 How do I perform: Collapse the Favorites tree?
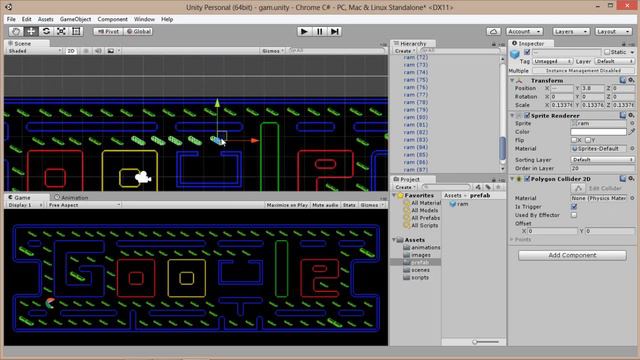tap(394, 196)
